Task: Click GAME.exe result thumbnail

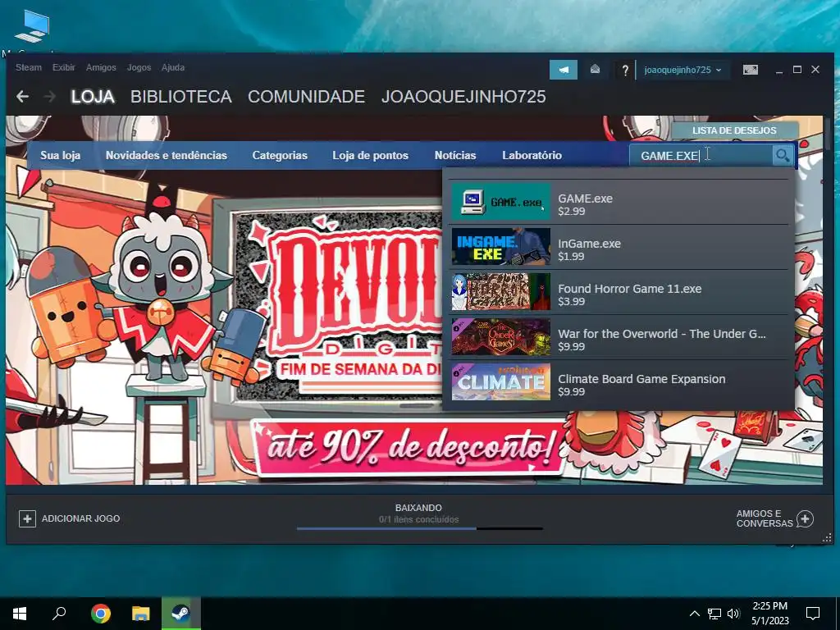Action: [x=501, y=202]
